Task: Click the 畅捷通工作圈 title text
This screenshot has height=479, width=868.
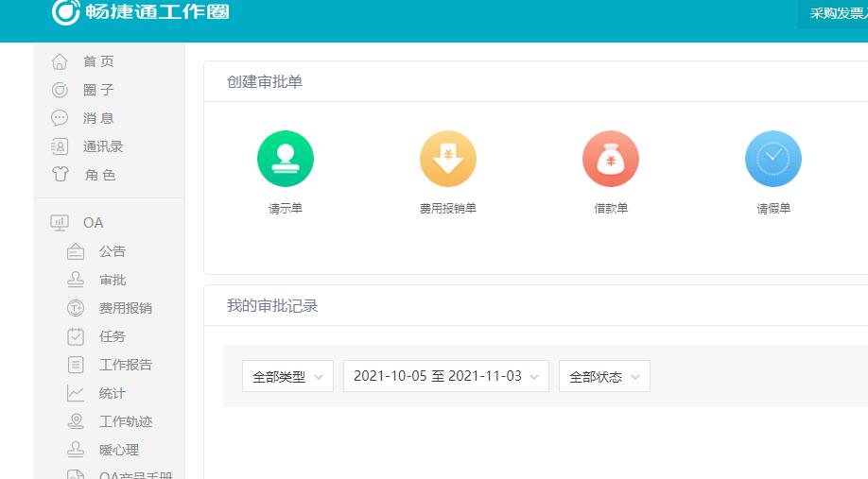Action: click(157, 11)
